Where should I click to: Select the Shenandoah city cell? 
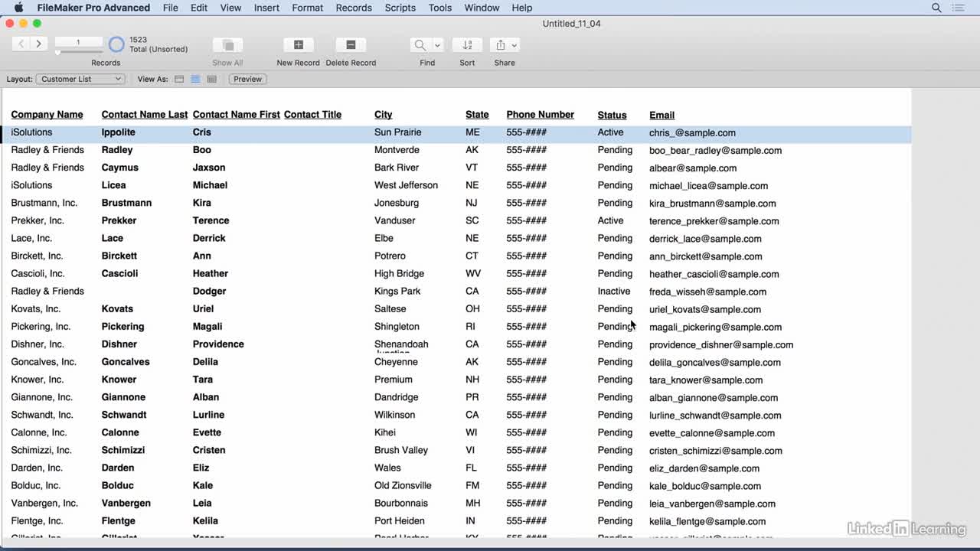click(401, 345)
